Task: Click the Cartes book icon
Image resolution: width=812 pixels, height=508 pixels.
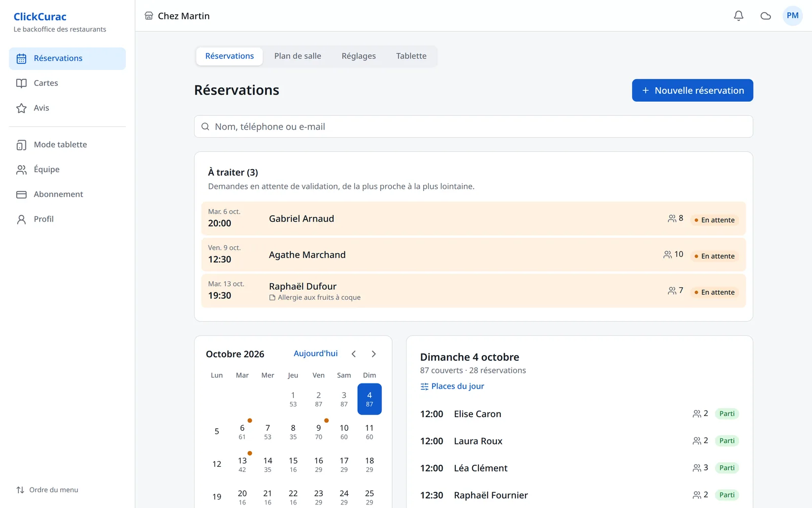Action: pyautogui.click(x=21, y=83)
